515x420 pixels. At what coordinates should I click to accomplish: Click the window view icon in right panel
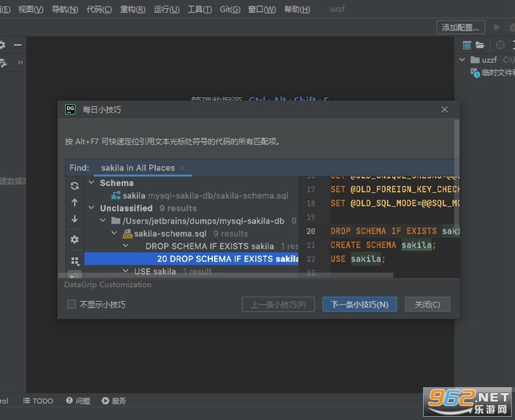pos(466,45)
